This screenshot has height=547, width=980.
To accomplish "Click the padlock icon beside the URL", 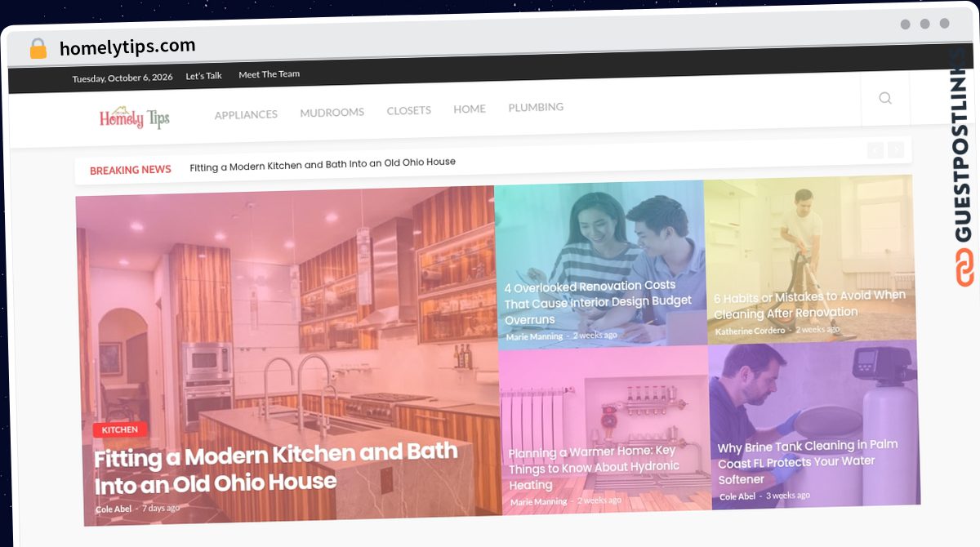I will (38, 48).
